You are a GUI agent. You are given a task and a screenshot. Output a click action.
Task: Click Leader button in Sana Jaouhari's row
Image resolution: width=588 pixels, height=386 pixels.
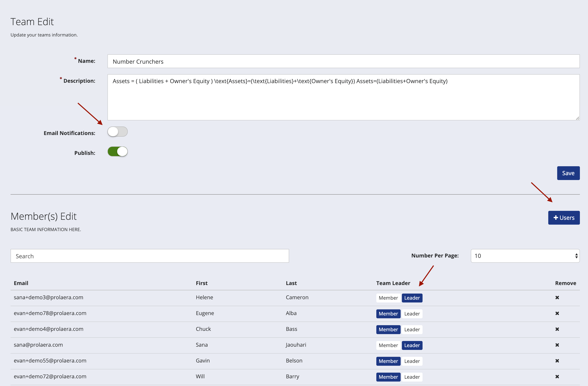412,345
